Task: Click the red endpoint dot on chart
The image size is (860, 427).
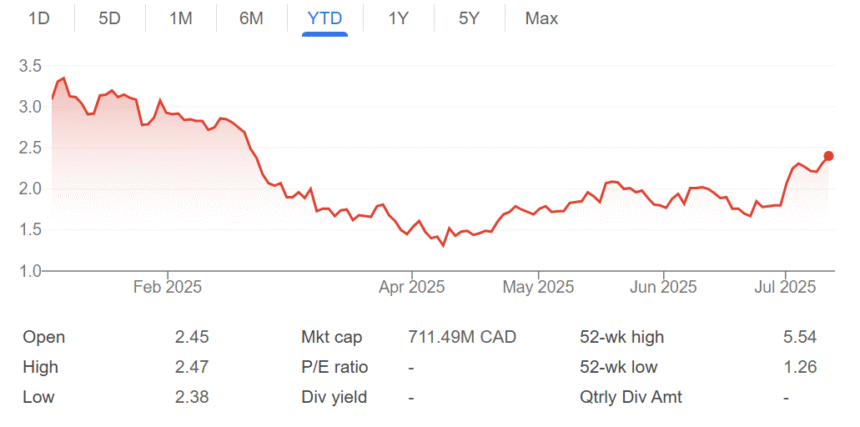Action: 828,156
